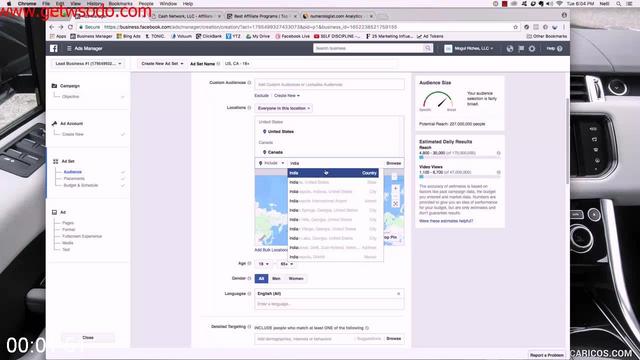Image resolution: width=640 pixels, height=360 pixels.
Task: Select India Country suggestion
Action: click(x=333, y=173)
